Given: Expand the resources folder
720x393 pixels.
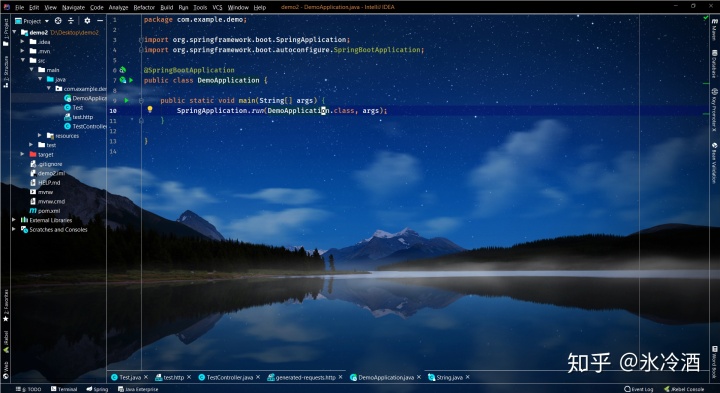Looking at the screenshot, I should point(40,135).
